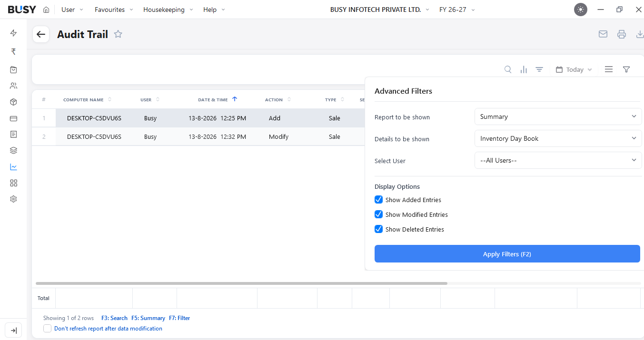Click DESKTOP-C5DVU6S in row 1

pyautogui.click(x=94, y=118)
